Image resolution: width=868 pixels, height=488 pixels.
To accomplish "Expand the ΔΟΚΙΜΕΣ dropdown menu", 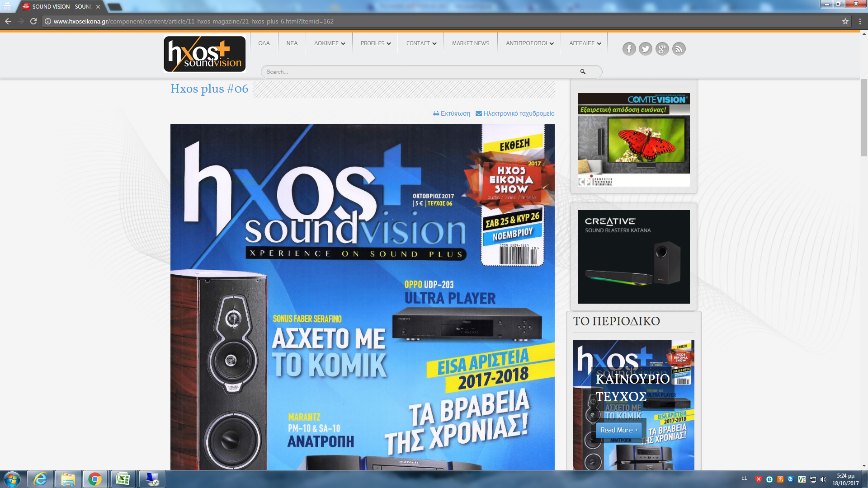I will 330,43.
